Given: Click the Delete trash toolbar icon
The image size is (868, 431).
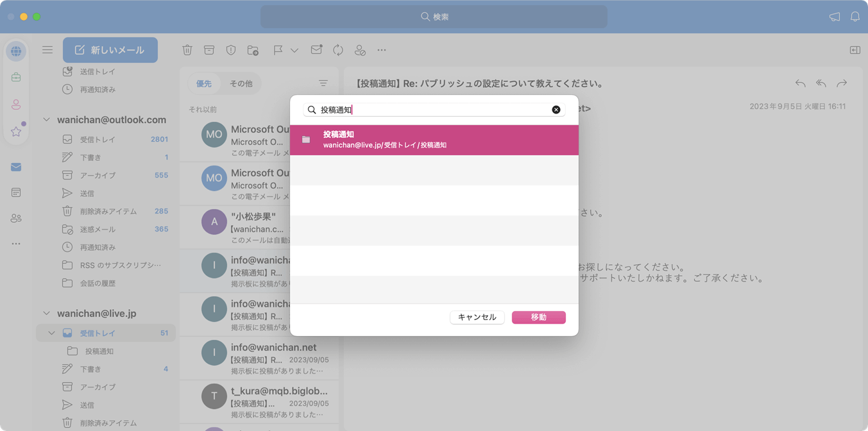Looking at the screenshot, I should (187, 50).
